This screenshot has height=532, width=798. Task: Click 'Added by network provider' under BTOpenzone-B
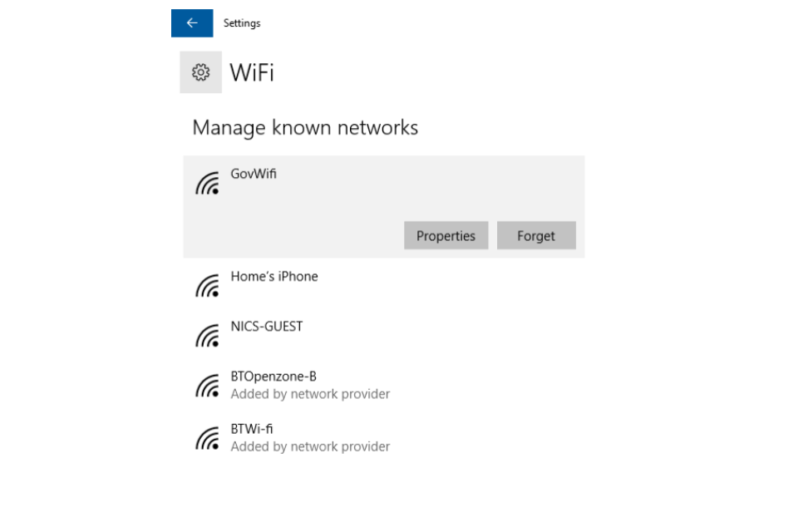coord(310,394)
